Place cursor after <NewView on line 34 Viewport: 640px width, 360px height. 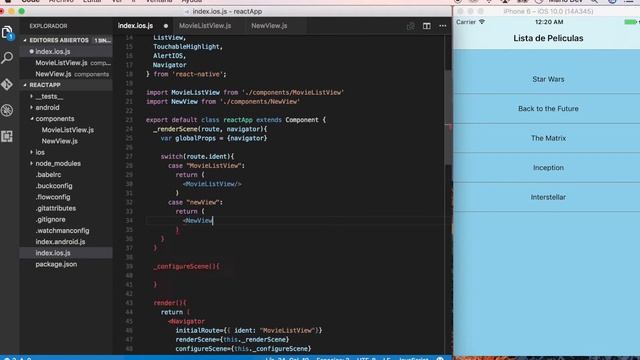(x=213, y=220)
